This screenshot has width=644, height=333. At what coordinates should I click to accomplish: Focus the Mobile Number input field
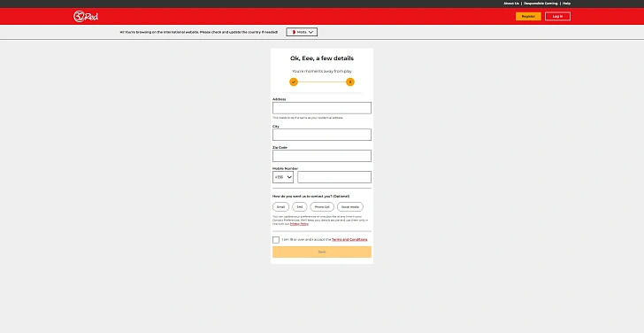coord(334,177)
